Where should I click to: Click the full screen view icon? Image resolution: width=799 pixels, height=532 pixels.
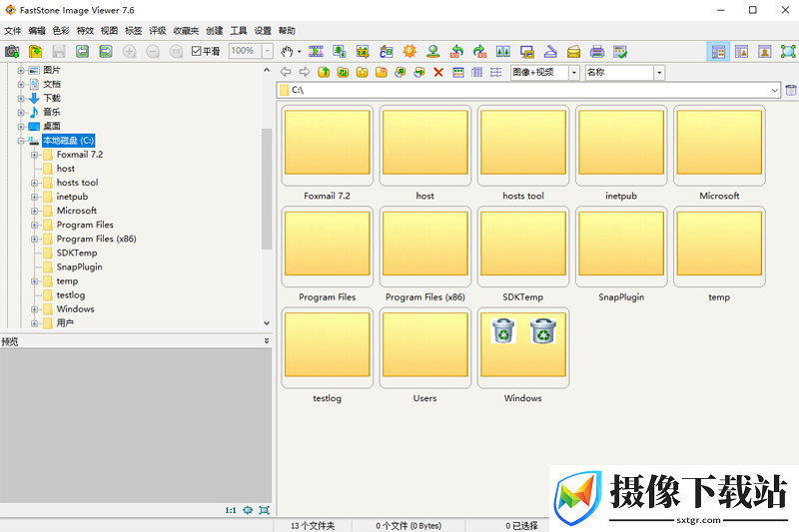point(788,52)
